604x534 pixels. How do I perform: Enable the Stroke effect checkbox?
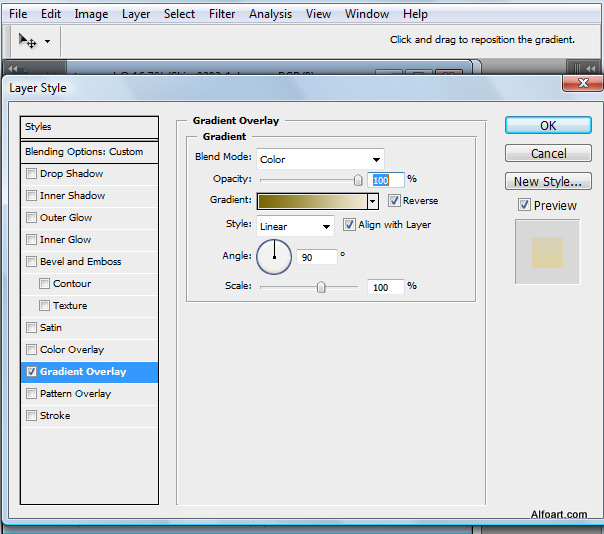32,416
